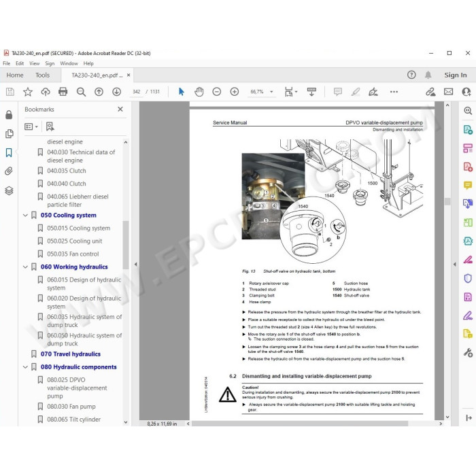This screenshot has width=476, height=476.
Task: Open the account profile icon
Action: point(466,92)
